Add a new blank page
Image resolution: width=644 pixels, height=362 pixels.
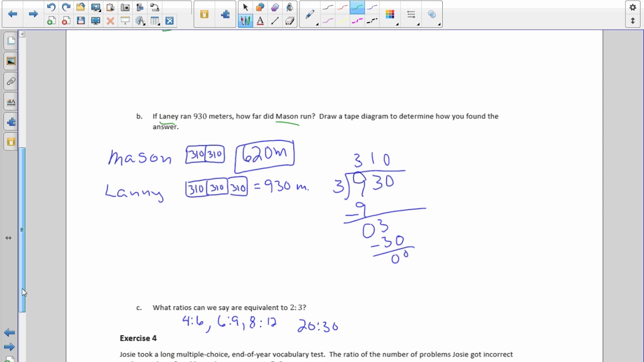(x=51, y=21)
